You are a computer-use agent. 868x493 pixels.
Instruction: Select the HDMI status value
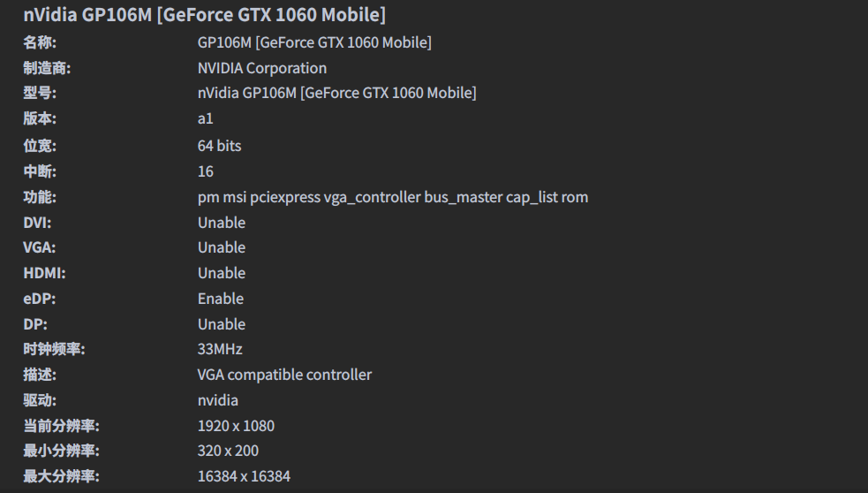221,273
